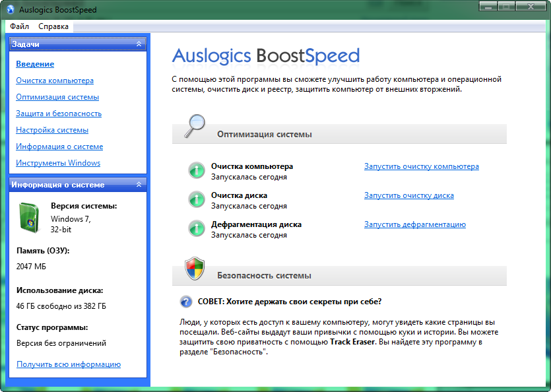Open Инструменты Windows link

point(58,163)
